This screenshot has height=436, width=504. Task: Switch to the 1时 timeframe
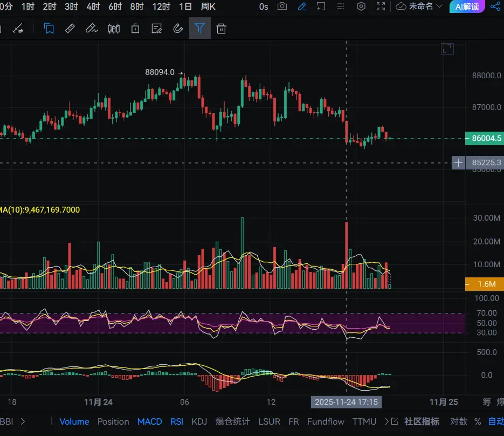tap(27, 6)
